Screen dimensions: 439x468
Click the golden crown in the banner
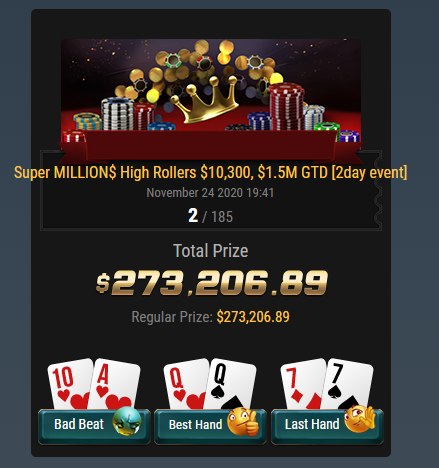(205, 100)
